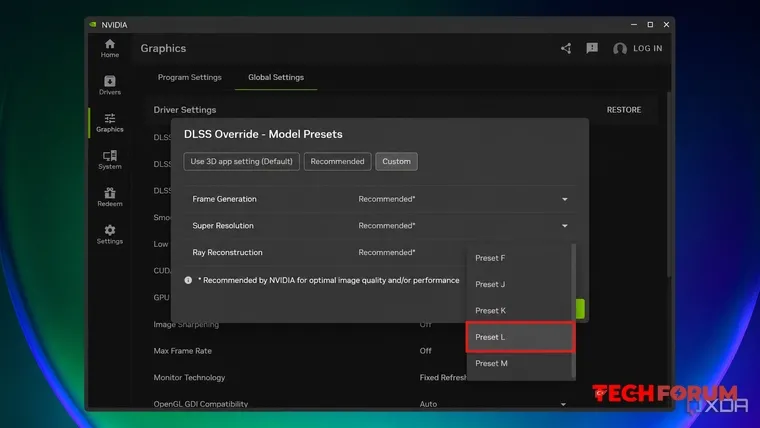Select Preset K from the list
The height and width of the screenshot is (428, 760).
(x=519, y=310)
